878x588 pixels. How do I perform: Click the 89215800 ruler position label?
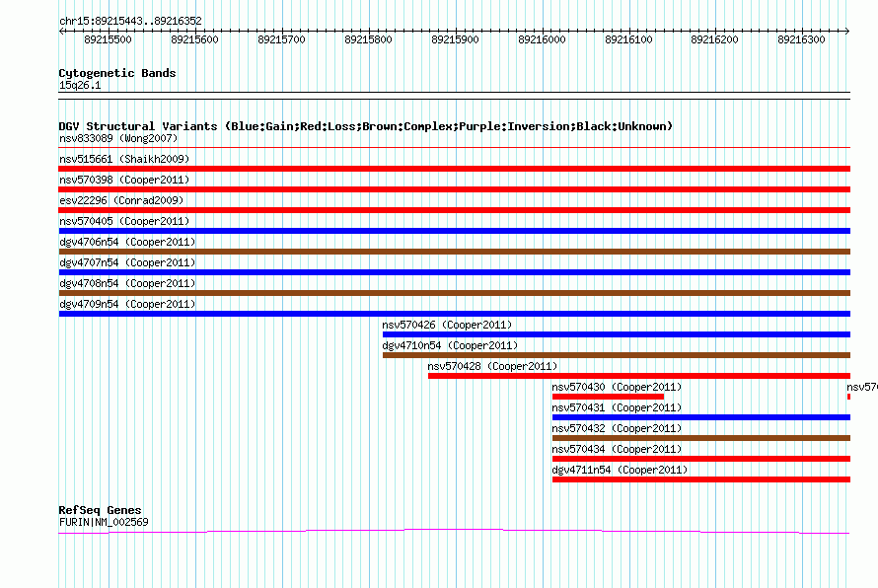coord(368,39)
